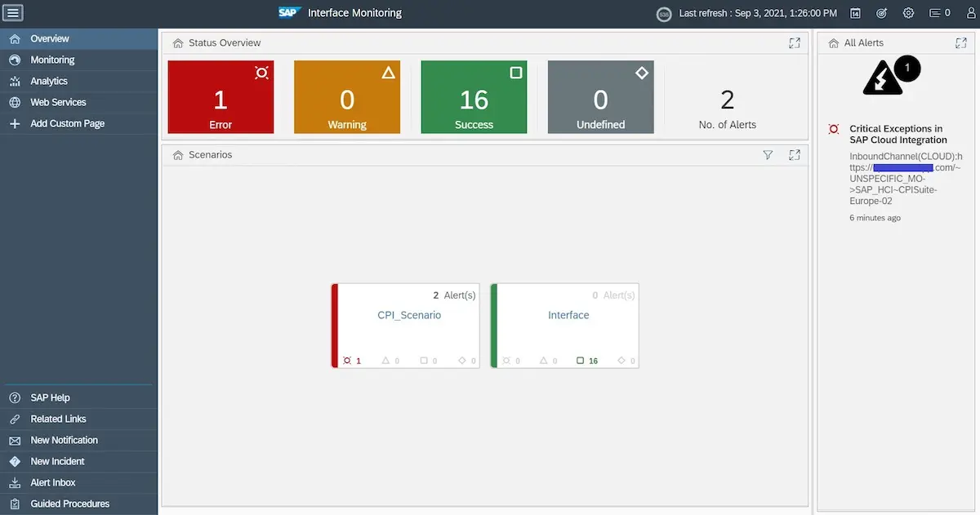Screen dimensions: 980x515
Task: Click the InboundChannel(CLOUD) alert detail text
Action: [906, 179]
